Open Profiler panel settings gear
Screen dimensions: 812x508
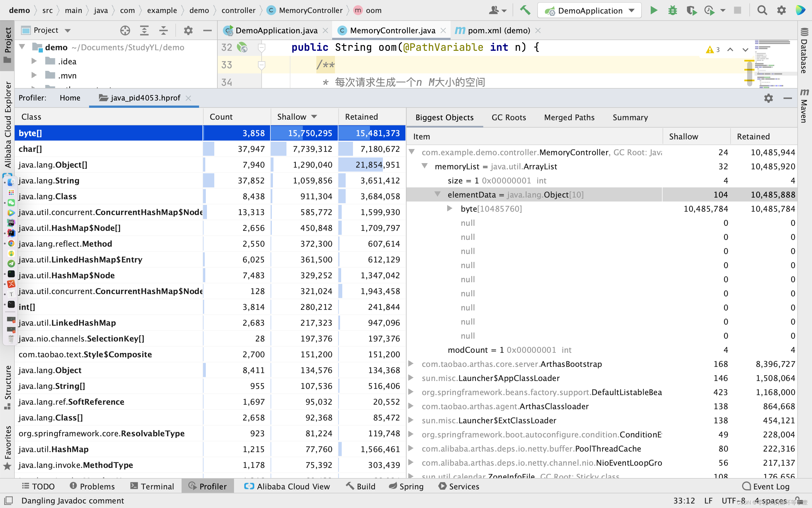[768, 98]
